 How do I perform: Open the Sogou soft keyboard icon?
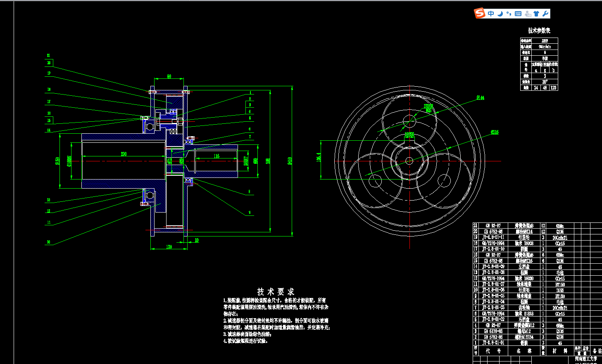518,14
